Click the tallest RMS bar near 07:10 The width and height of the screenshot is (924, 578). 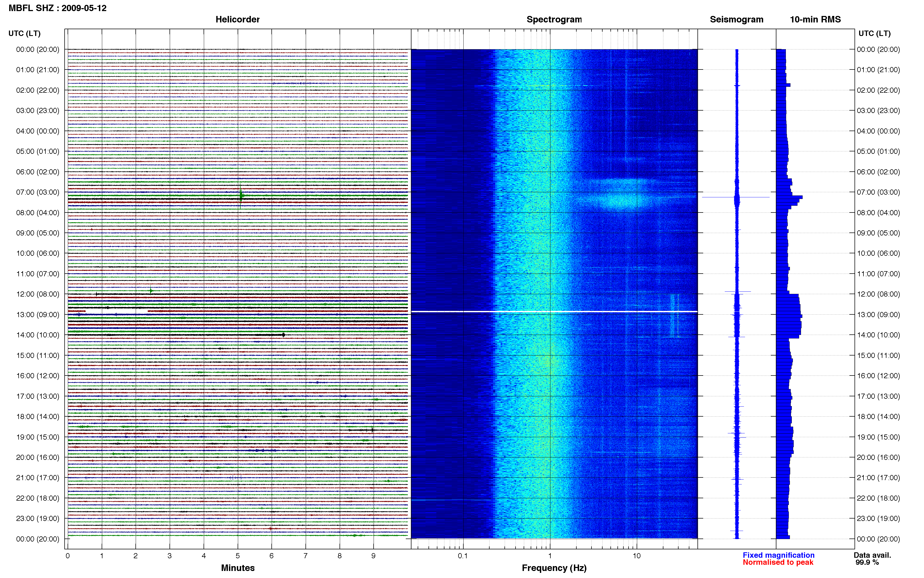(x=789, y=197)
